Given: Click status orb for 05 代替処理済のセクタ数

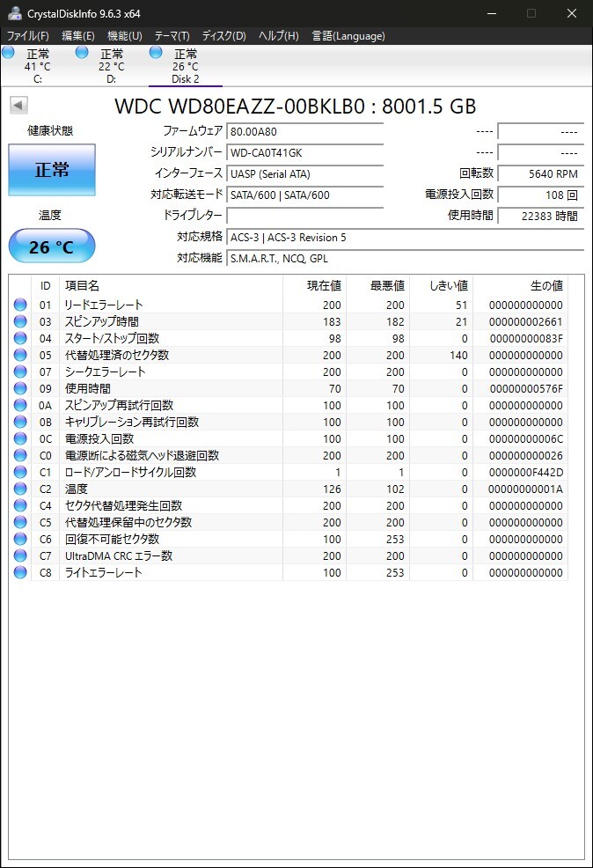Looking at the screenshot, I should pos(20,354).
